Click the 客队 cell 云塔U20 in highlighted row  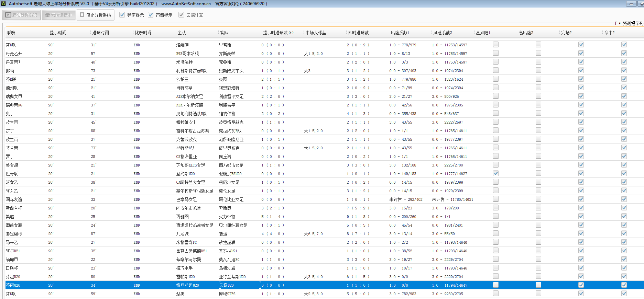[x=226, y=285]
